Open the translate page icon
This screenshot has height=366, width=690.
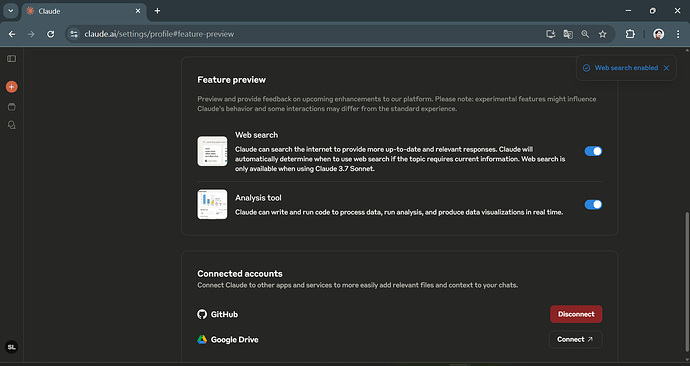tap(568, 34)
